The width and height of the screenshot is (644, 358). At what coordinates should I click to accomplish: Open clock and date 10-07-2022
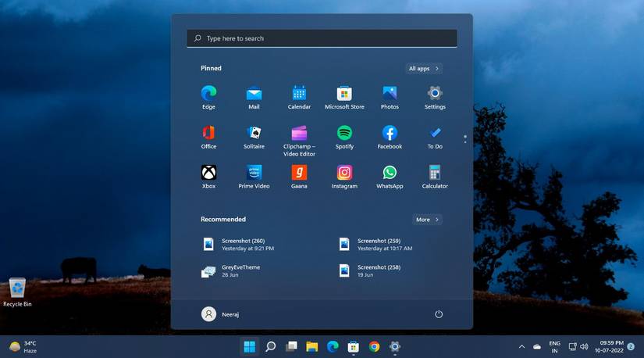click(x=609, y=347)
